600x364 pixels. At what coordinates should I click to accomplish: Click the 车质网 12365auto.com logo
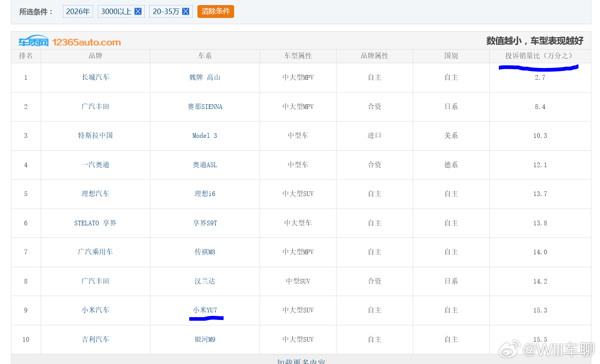(70, 41)
